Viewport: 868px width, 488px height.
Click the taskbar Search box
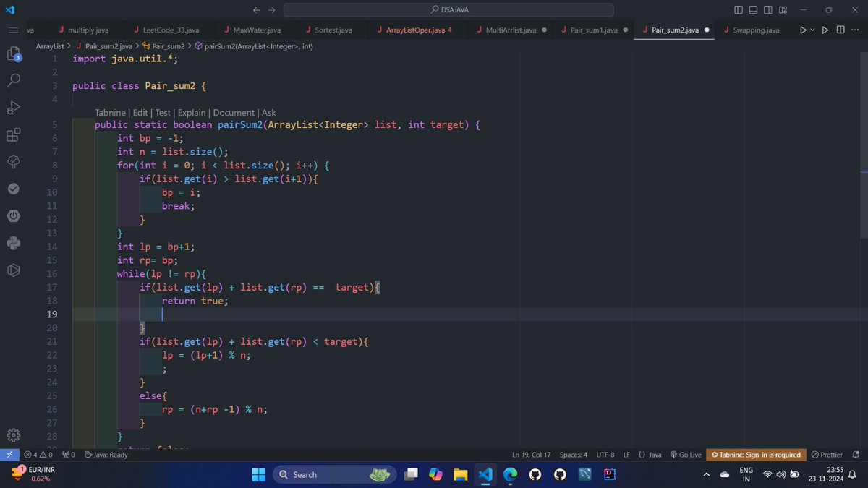click(x=333, y=474)
